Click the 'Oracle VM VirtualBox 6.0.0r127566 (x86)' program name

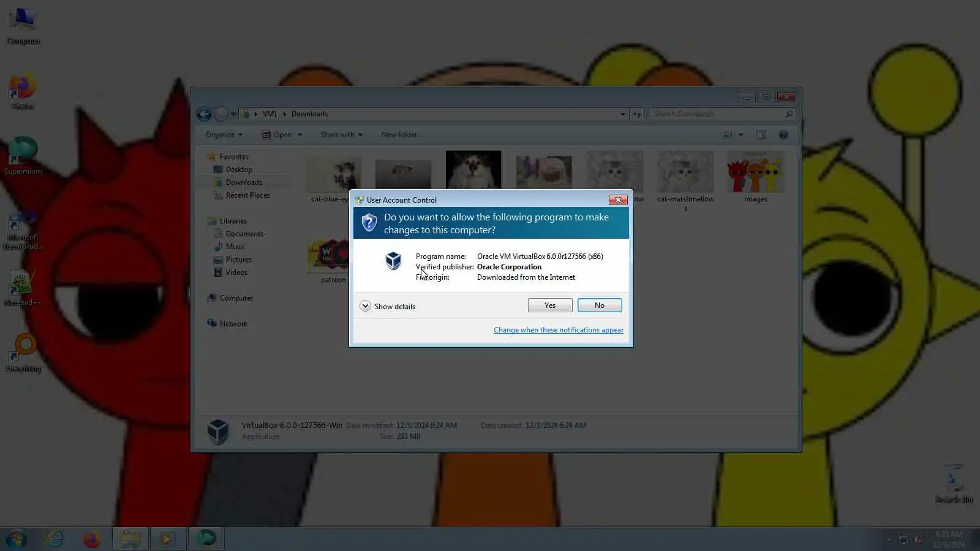[540, 257]
